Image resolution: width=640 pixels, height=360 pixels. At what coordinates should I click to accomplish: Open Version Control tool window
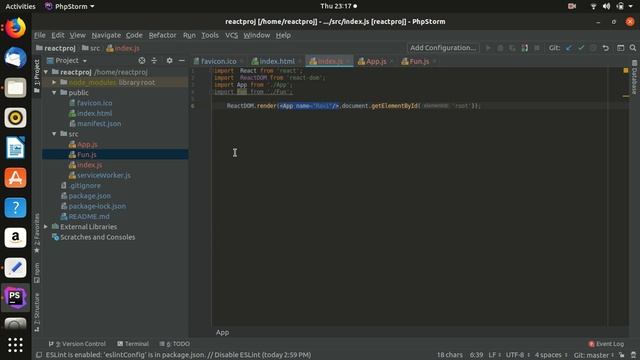[x=77, y=344]
